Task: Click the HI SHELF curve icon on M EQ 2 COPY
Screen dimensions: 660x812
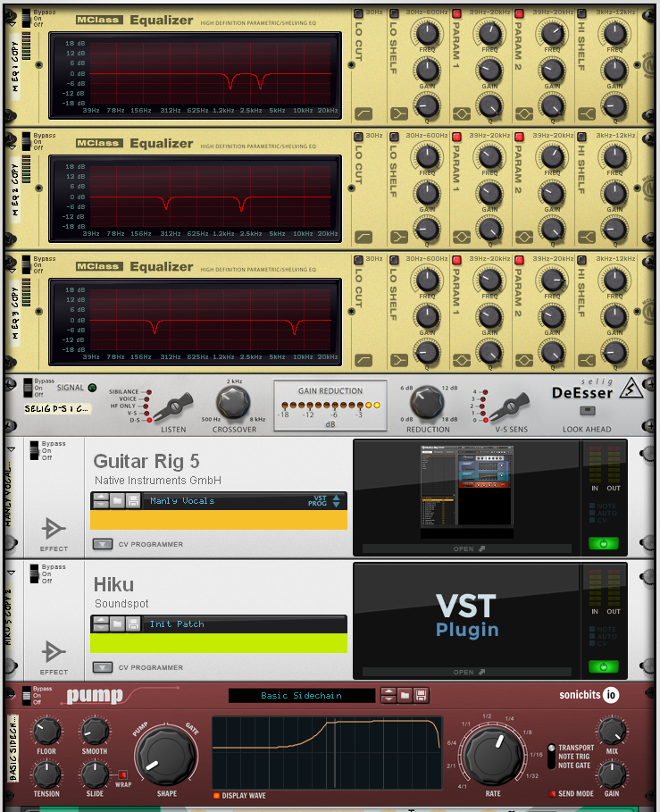Action: click(587, 237)
